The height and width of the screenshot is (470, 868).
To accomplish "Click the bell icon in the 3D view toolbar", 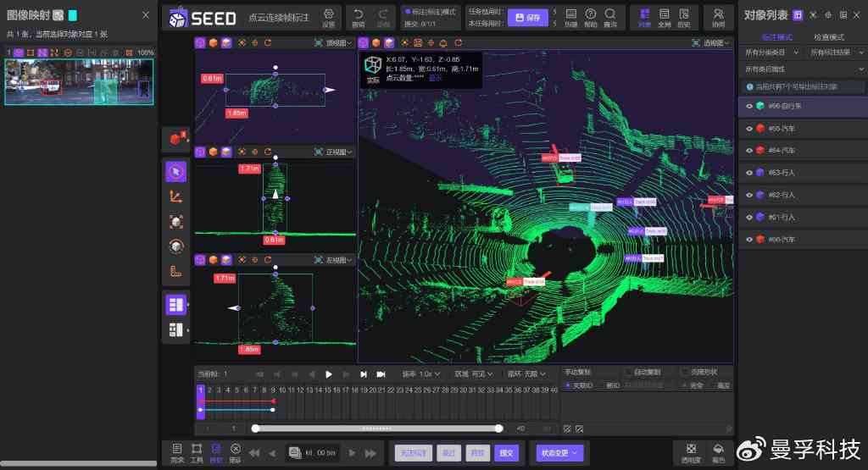I will pyautogui.click(x=443, y=42).
